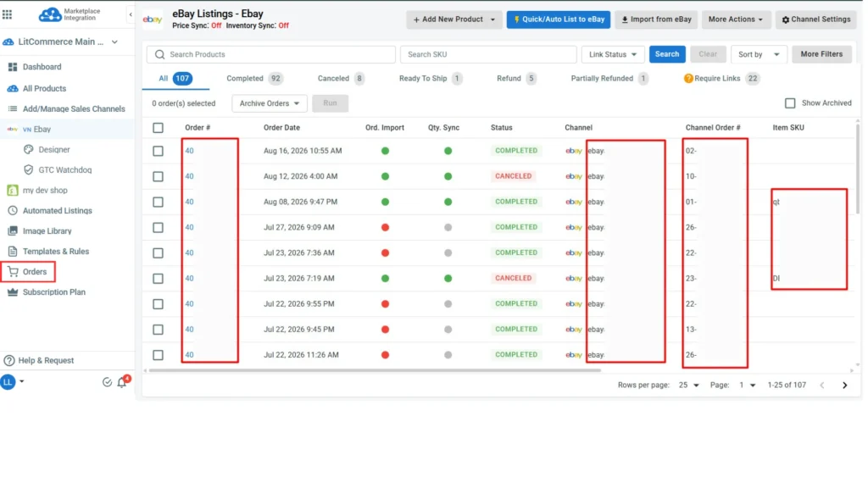This screenshot has height=488, width=868.
Task: Switch to the Completed tab
Action: 254,79
